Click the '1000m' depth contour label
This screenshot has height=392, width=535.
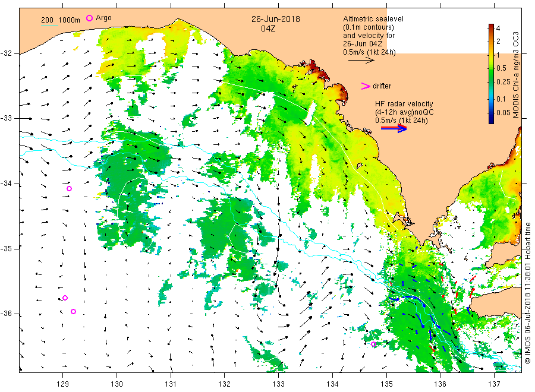[x=70, y=20]
